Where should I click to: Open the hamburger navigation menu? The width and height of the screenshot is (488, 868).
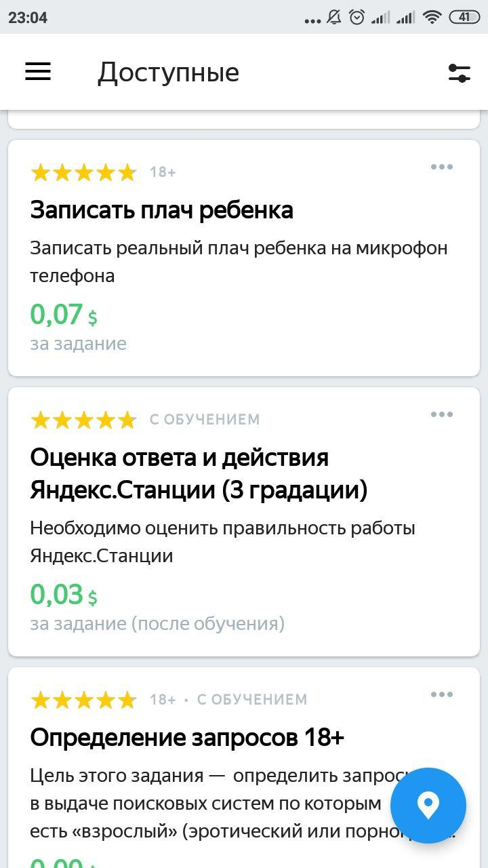[38, 72]
